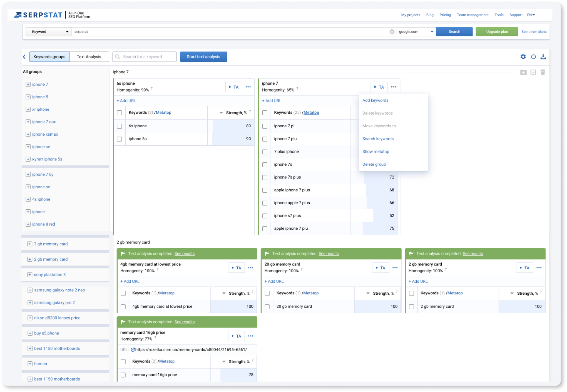This screenshot has height=392, width=567.
Task: Click Strength help icon in 6s iphone table
Action: [x=250, y=111]
